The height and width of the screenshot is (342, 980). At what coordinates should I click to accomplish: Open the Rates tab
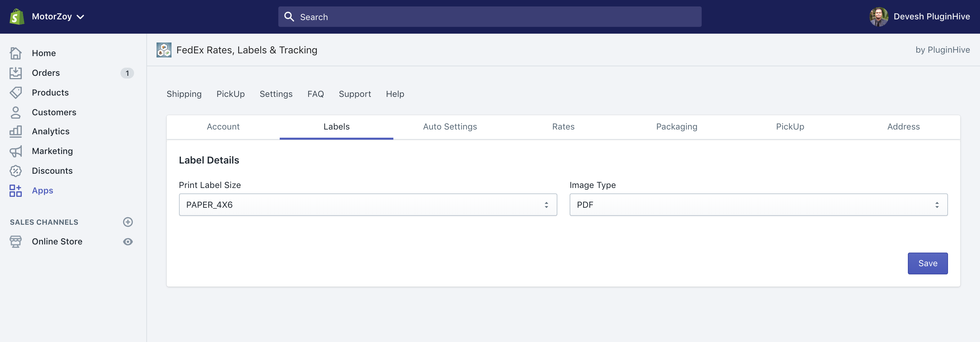pos(563,127)
